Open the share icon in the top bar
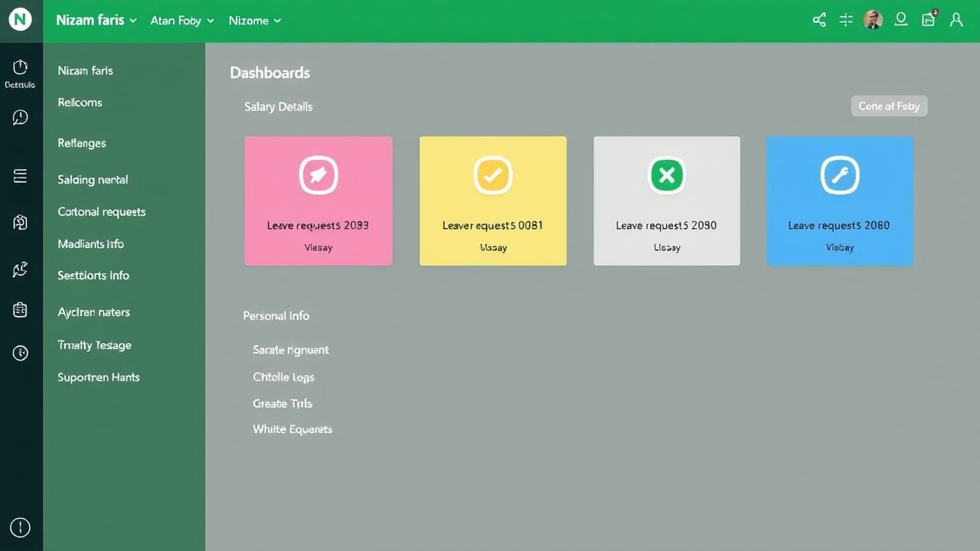Viewport: 980px width, 551px height. [818, 19]
